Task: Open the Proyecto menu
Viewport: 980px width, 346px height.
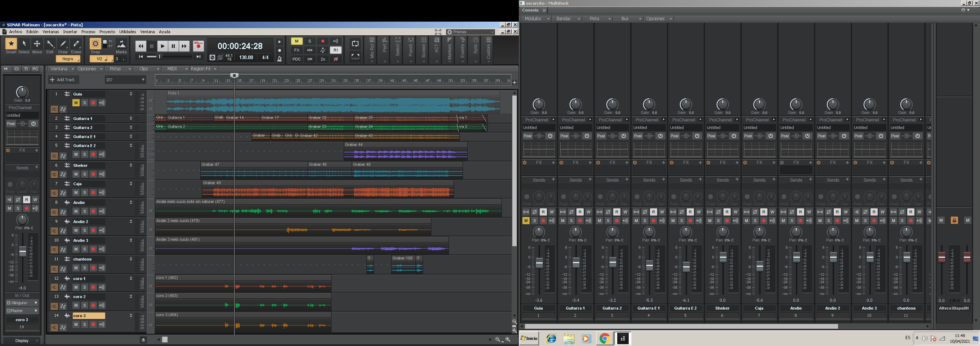Action: tap(107, 32)
